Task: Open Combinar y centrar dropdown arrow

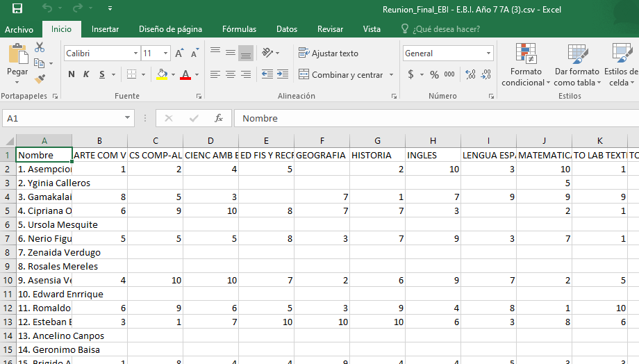Action: pyautogui.click(x=391, y=74)
